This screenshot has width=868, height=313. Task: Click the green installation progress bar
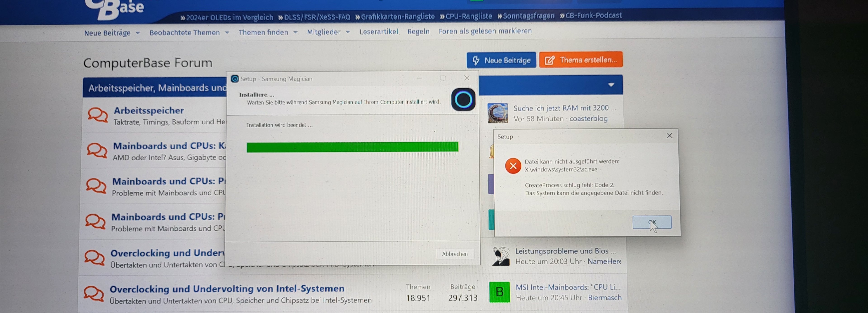352,147
